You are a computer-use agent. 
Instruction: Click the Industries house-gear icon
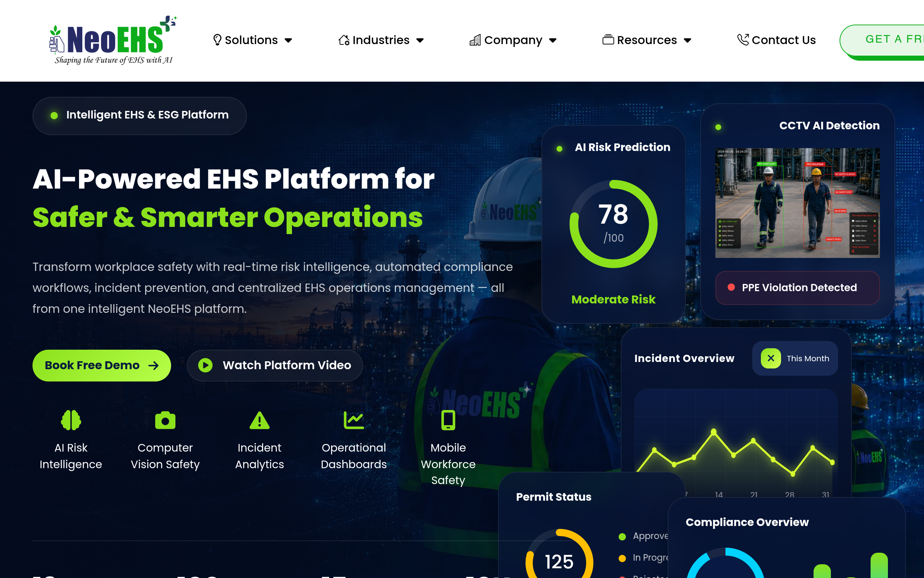coord(344,40)
